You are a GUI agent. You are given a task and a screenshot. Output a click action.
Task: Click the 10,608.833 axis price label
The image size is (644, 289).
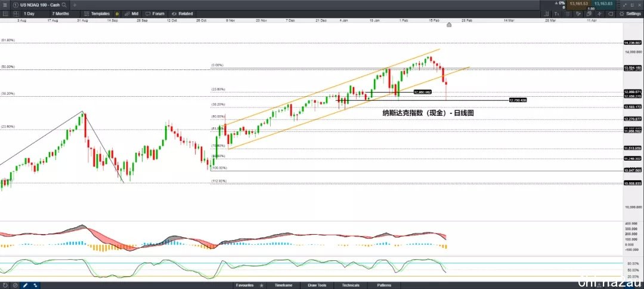(633, 183)
